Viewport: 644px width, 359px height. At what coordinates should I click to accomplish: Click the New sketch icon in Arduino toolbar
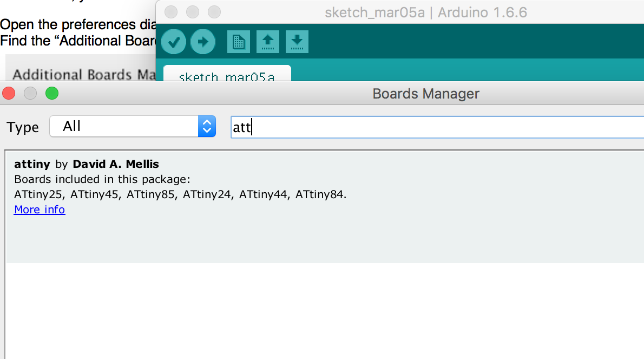point(238,42)
